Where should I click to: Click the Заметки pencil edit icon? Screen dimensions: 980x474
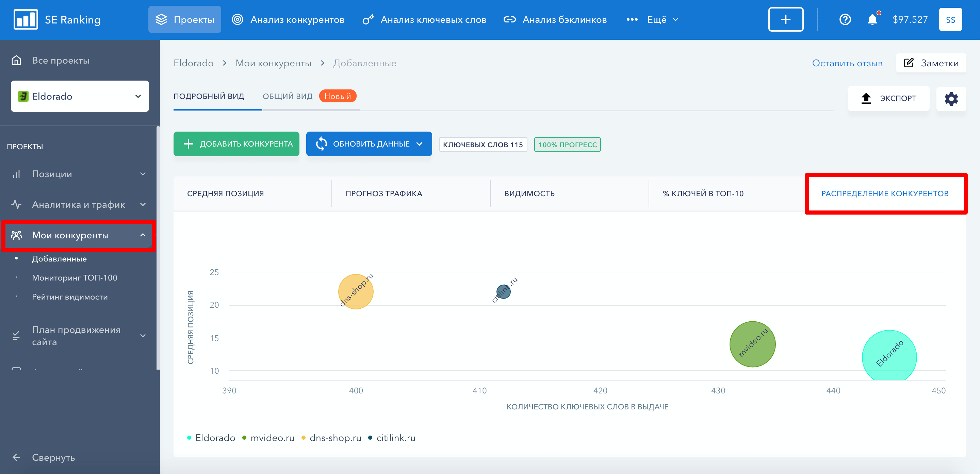[909, 63]
